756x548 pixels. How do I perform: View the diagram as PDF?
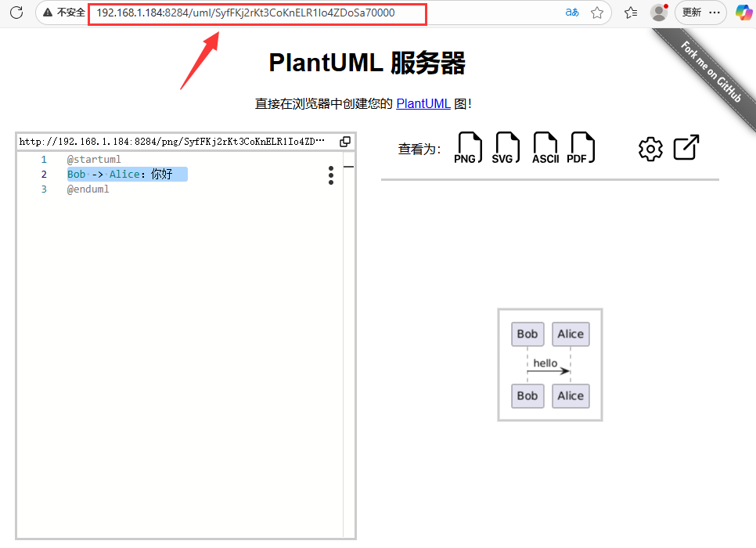pyautogui.click(x=581, y=148)
